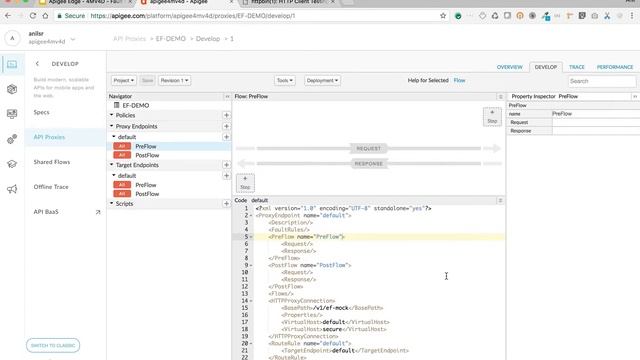Go to API Proxies breadcrumb

[129, 39]
